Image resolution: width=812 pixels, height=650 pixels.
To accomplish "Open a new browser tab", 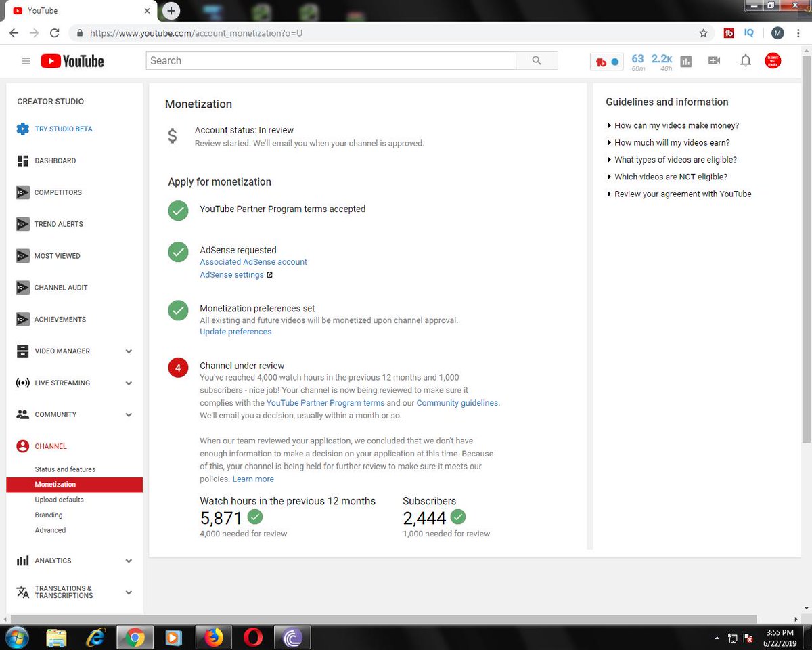I will (171, 11).
